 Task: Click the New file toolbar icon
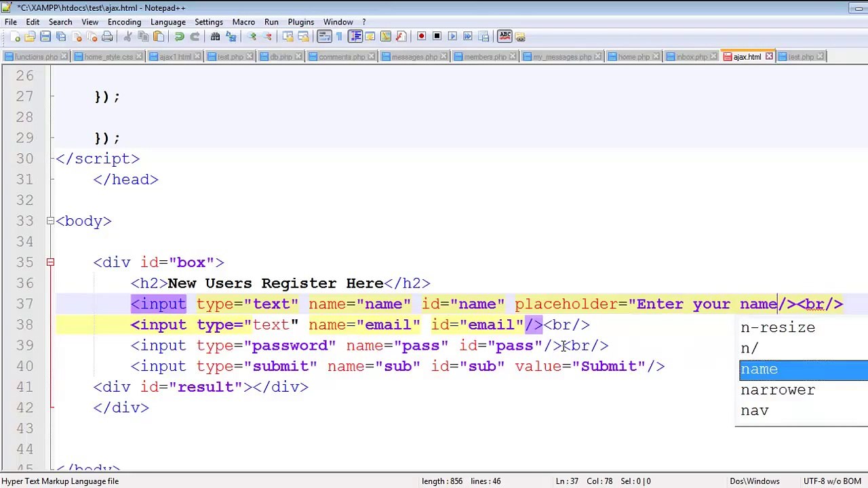point(15,37)
